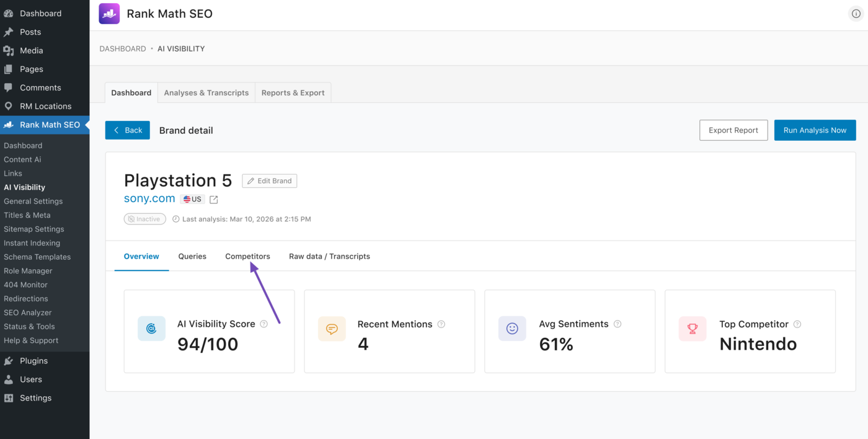Select the top Dashboard tab
Screen dimensions: 868x439
pos(131,92)
